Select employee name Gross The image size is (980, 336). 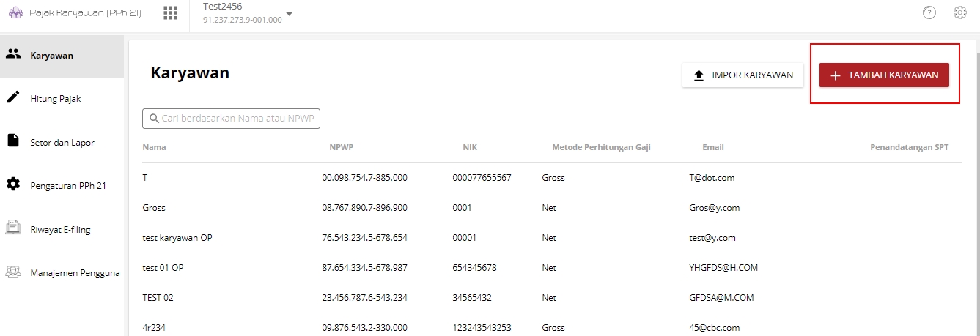point(154,208)
